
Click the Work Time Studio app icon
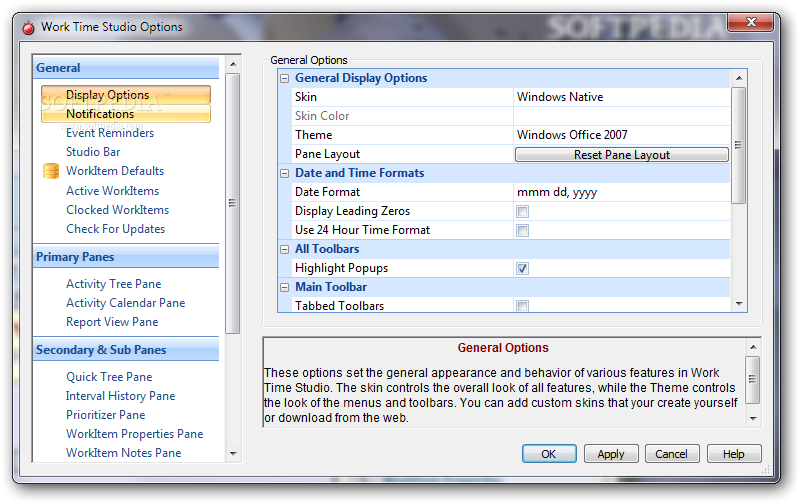pos(29,28)
